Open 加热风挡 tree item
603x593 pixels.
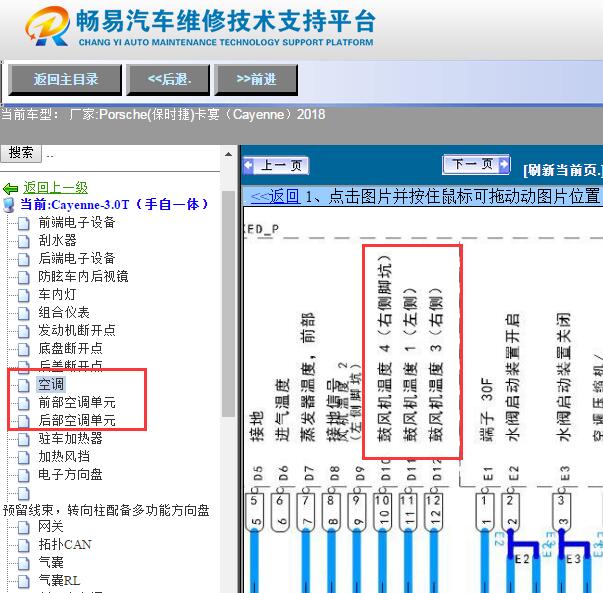tap(63, 456)
